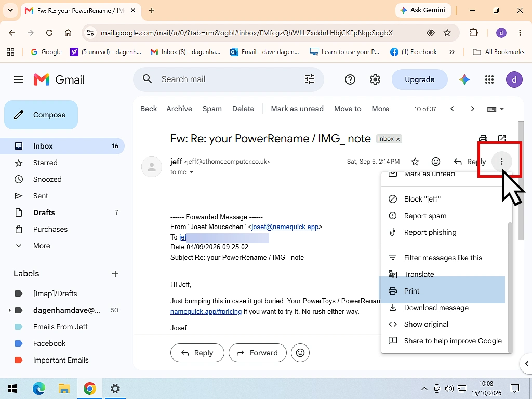The image size is (532, 399).
Task: Click Archive in toolbar
Action: pos(179,109)
